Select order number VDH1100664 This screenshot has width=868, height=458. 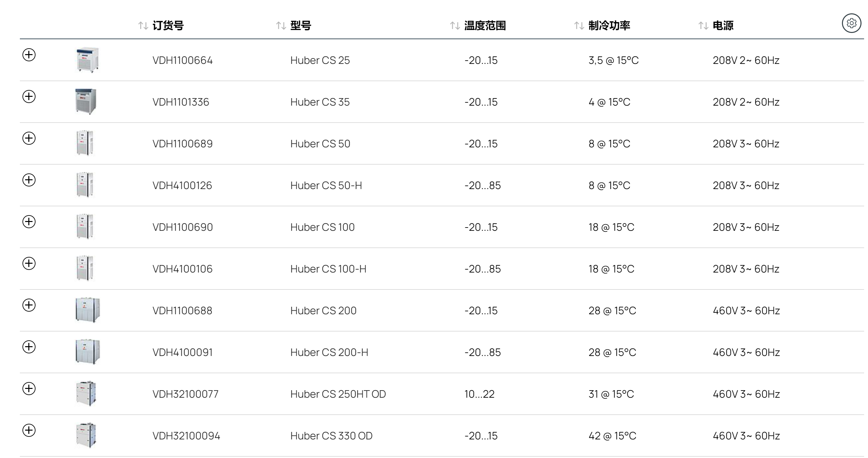[x=182, y=60]
